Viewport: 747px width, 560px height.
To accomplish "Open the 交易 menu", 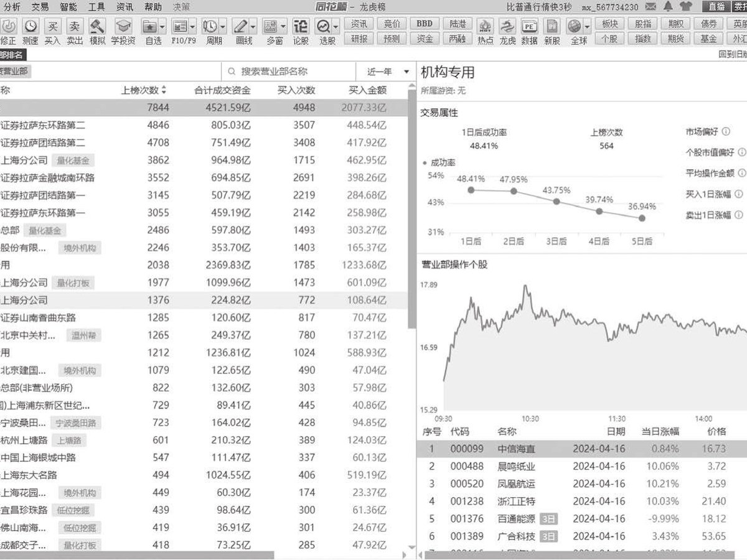I will pyautogui.click(x=40, y=6).
